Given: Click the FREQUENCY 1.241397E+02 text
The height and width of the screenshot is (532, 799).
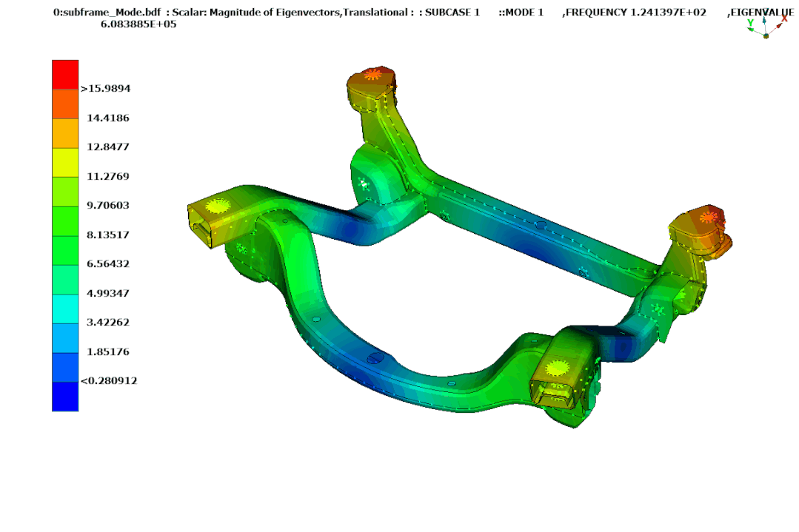Looking at the screenshot, I should pyautogui.click(x=636, y=13).
